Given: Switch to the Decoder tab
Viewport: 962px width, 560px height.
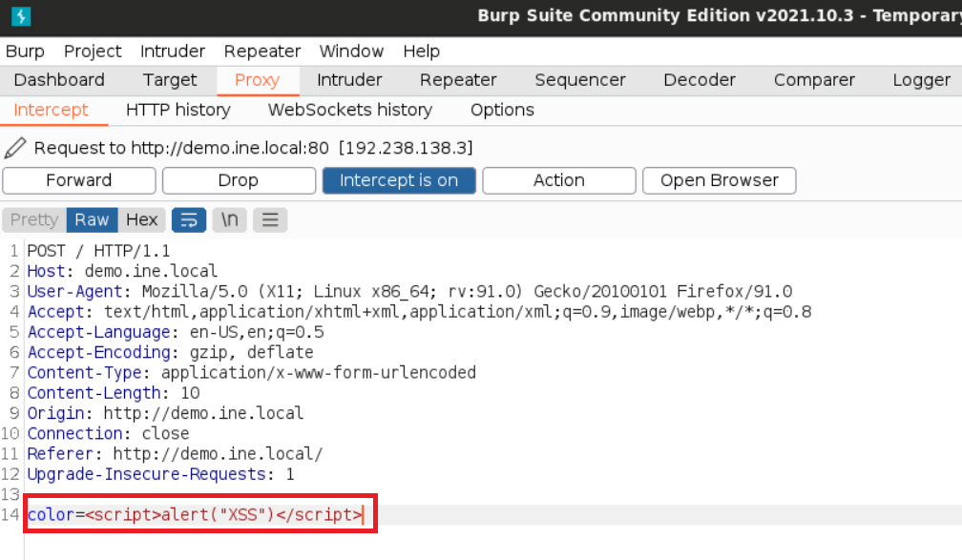Looking at the screenshot, I should click(700, 80).
